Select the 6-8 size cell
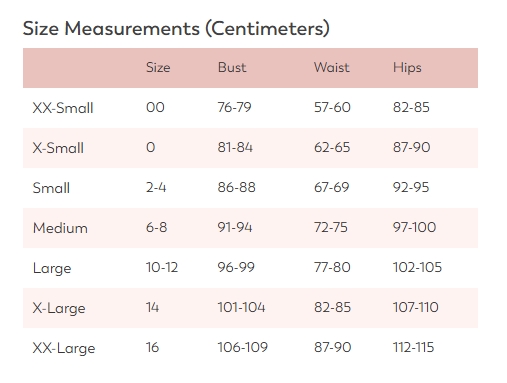Viewport: 507px width, 383px height. pos(156,227)
